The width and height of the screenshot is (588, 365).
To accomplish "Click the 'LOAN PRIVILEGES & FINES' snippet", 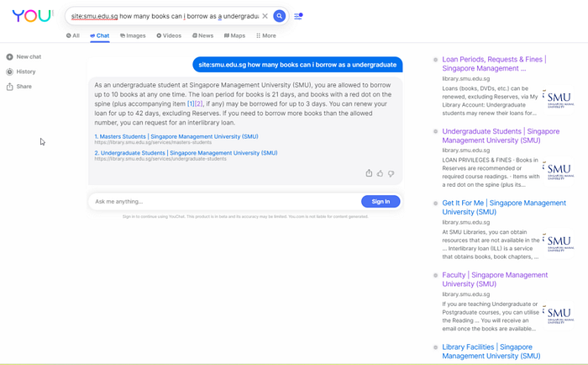I will pyautogui.click(x=491, y=172).
